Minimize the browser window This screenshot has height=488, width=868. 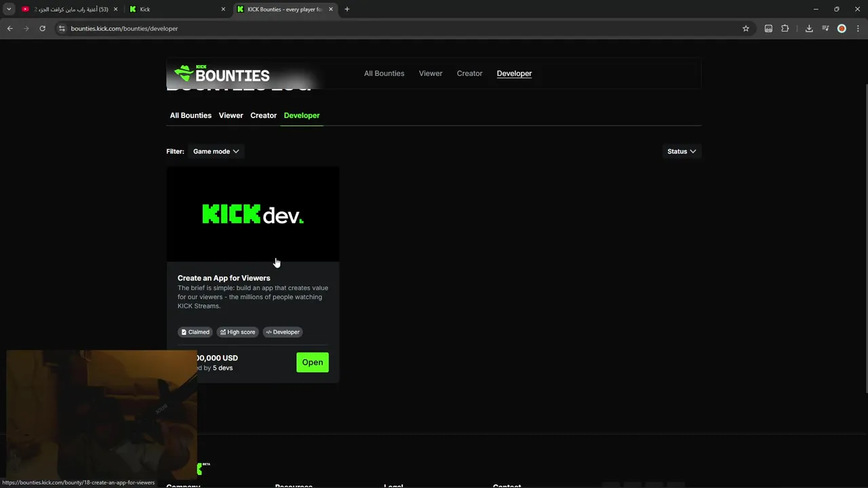[816, 9]
